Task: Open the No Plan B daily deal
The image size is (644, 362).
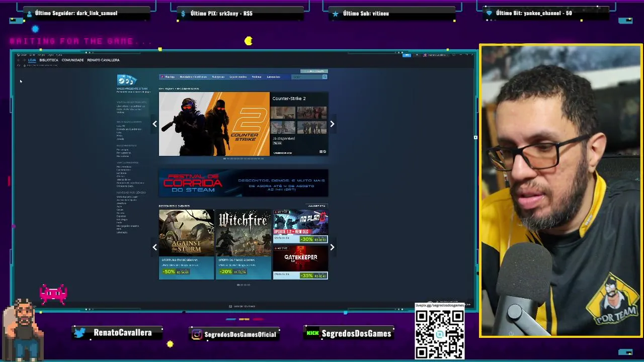Action: coord(300,226)
